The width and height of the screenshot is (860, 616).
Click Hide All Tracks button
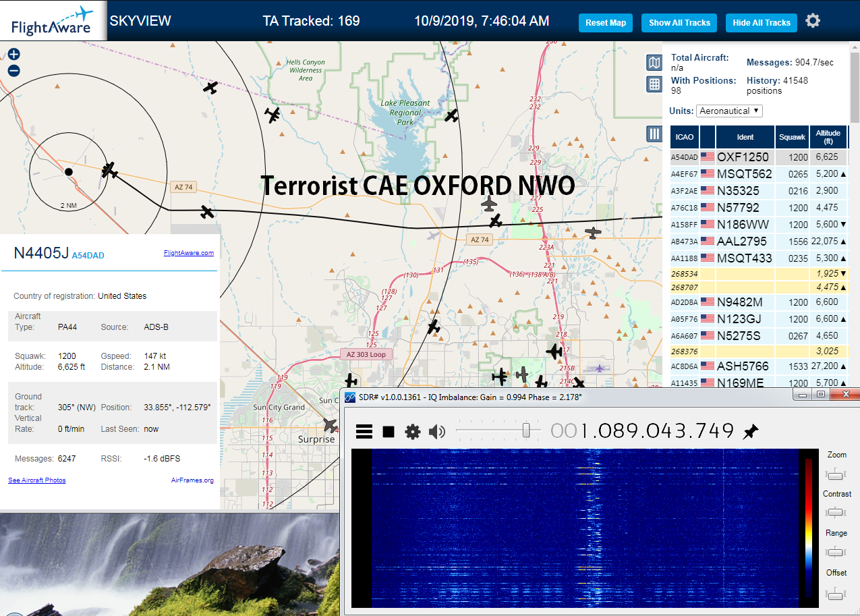point(762,23)
